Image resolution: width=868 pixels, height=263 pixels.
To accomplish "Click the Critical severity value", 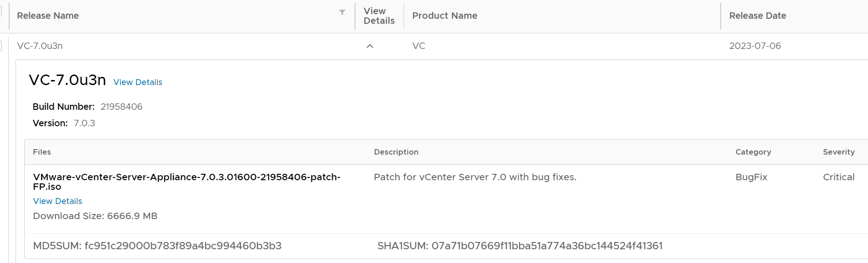I will pyautogui.click(x=838, y=177).
